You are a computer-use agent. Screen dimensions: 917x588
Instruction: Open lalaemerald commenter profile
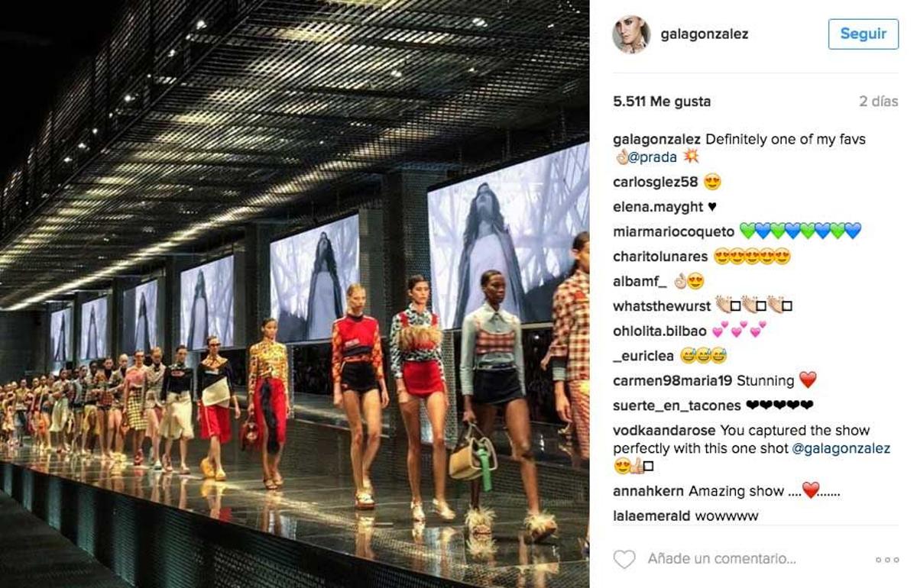652,515
